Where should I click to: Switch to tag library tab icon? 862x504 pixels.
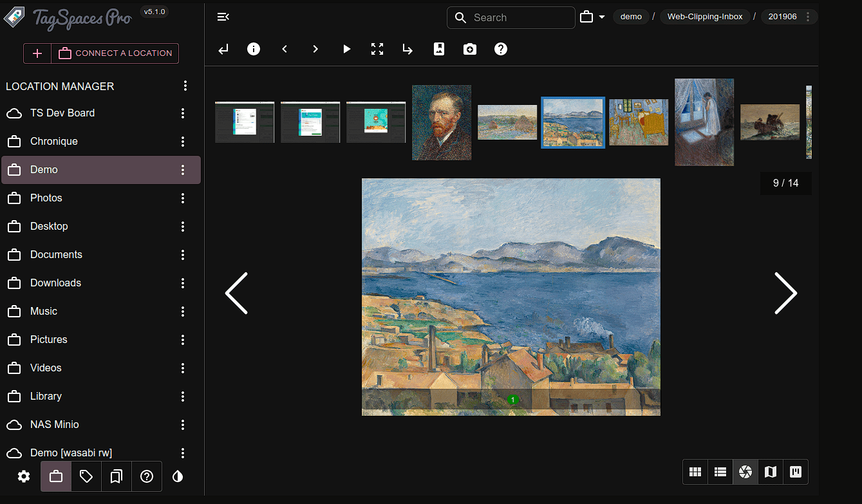[x=86, y=476]
